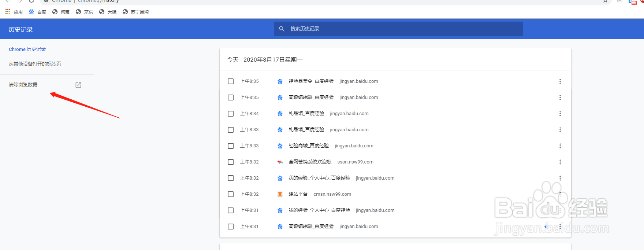Tick the checkbox for 8:31 高级编辑器 entry
The width and height of the screenshot is (644, 250).
pyautogui.click(x=231, y=227)
